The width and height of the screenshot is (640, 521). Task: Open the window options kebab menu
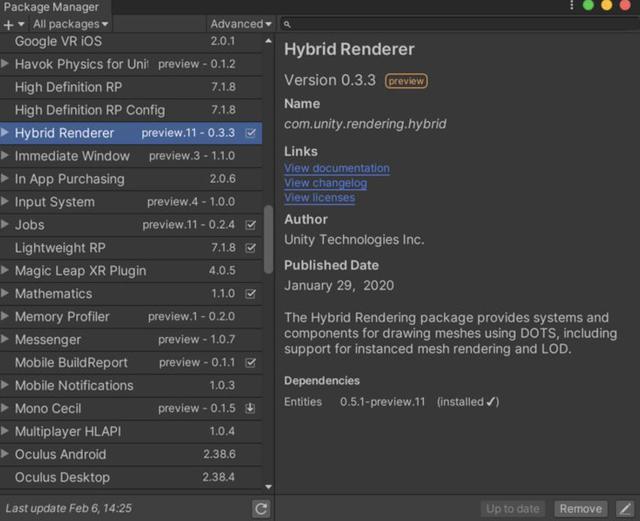tap(571, 5)
